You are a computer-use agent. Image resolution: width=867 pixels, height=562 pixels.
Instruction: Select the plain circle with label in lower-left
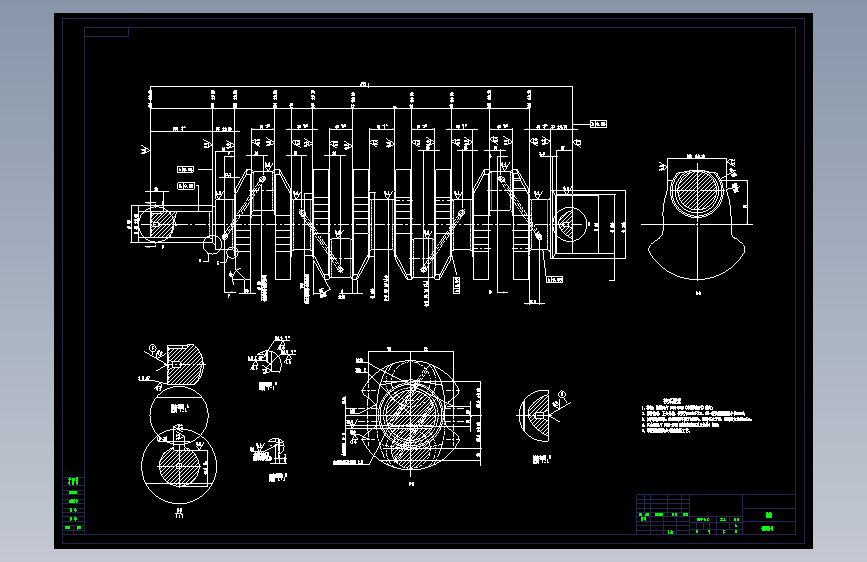179,414
